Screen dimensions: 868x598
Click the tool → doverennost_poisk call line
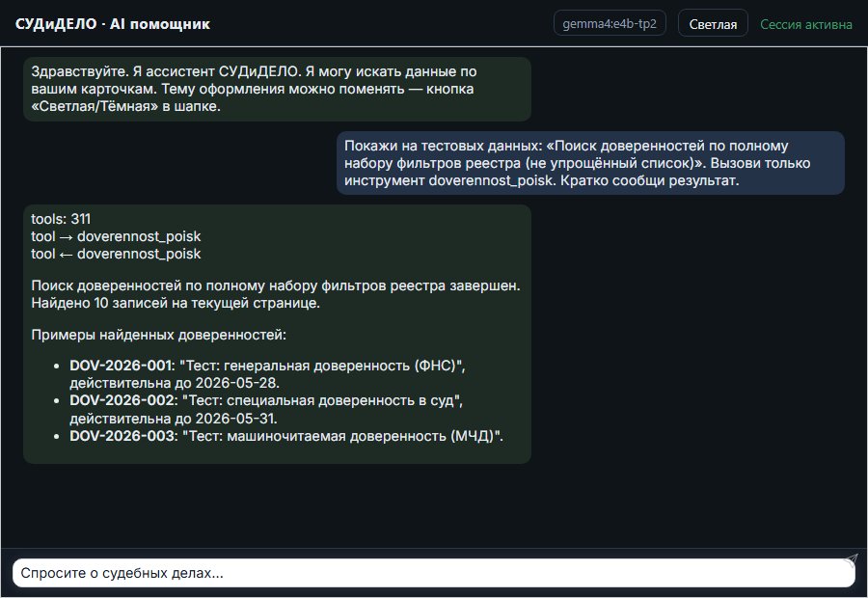[x=116, y=236]
